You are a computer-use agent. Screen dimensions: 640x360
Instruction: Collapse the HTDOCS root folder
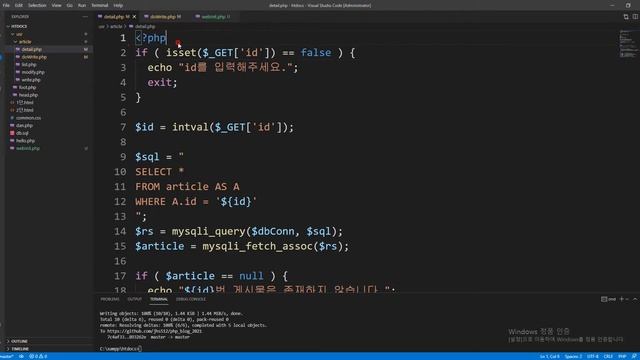pyautogui.click(x=19, y=26)
